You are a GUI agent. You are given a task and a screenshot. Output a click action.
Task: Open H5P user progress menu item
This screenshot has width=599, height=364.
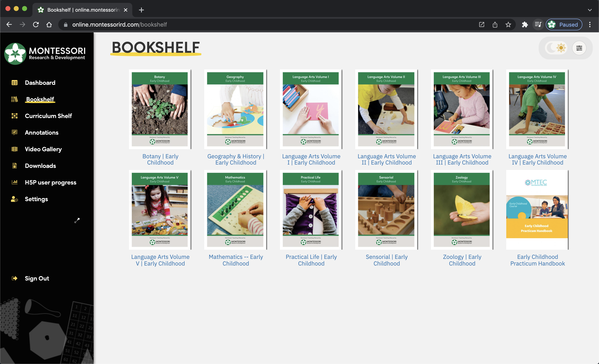pos(51,182)
